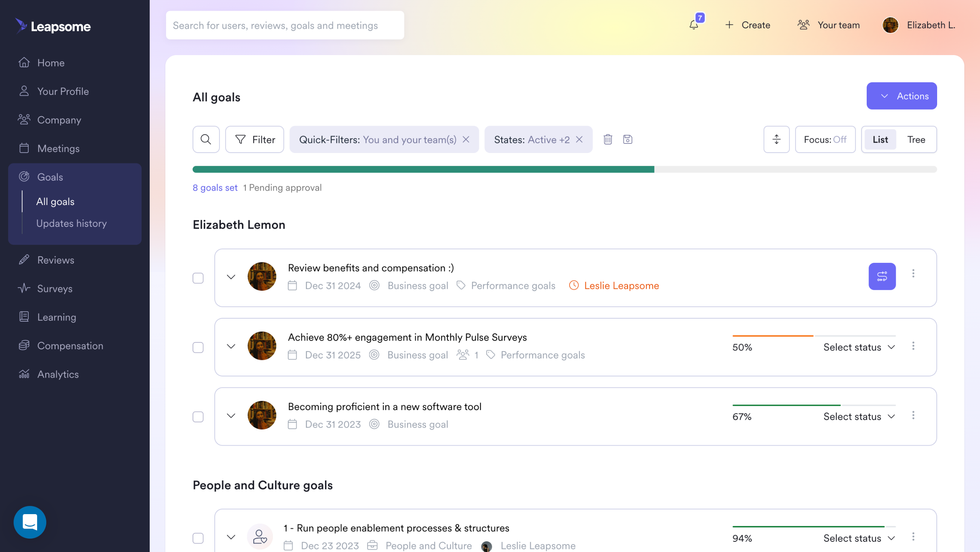
Task: Remove the States: Active +2 filter
Action: pyautogui.click(x=579, y=140)
